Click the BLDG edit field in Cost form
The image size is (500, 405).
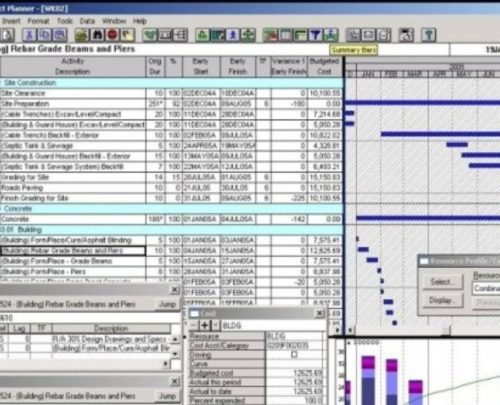click(273, 325)
